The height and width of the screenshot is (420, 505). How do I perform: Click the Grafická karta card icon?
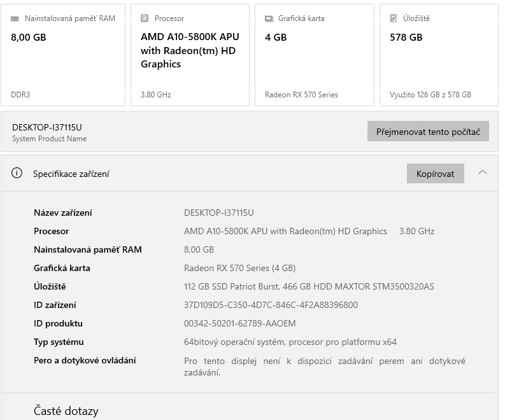(269, 18)
